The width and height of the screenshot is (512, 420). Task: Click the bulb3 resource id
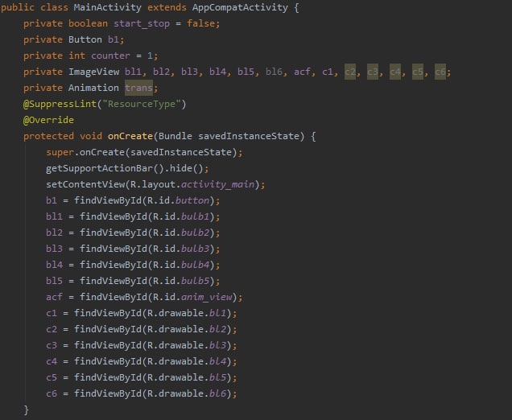(195, 249)
